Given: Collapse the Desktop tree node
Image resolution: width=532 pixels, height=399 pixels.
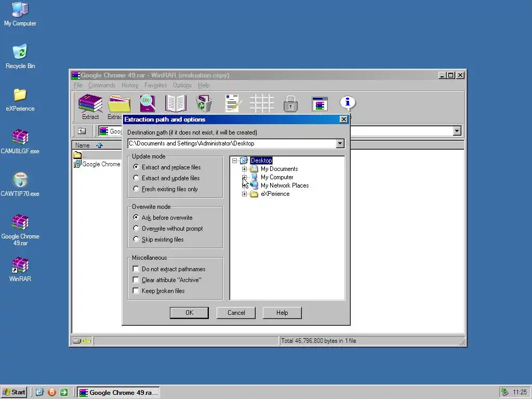Looking at the screenshot, I should (234, 161).
